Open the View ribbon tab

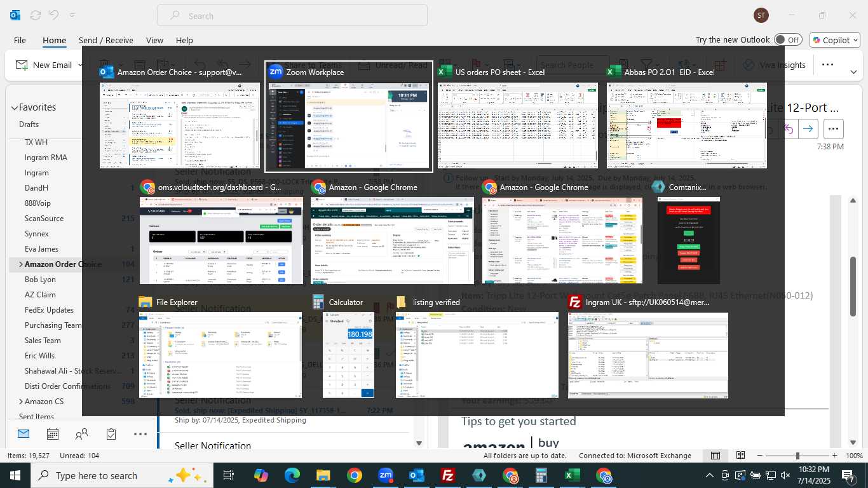click(x=154, y=40)
